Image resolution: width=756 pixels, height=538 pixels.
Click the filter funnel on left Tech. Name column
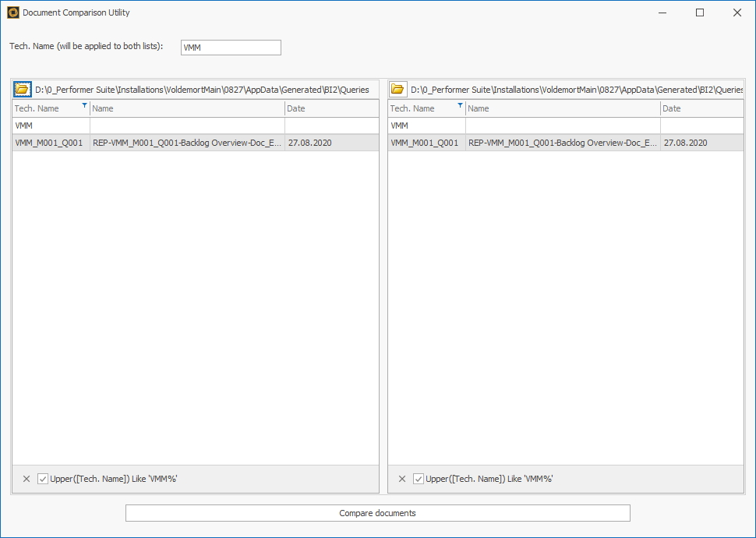point(84,104)
